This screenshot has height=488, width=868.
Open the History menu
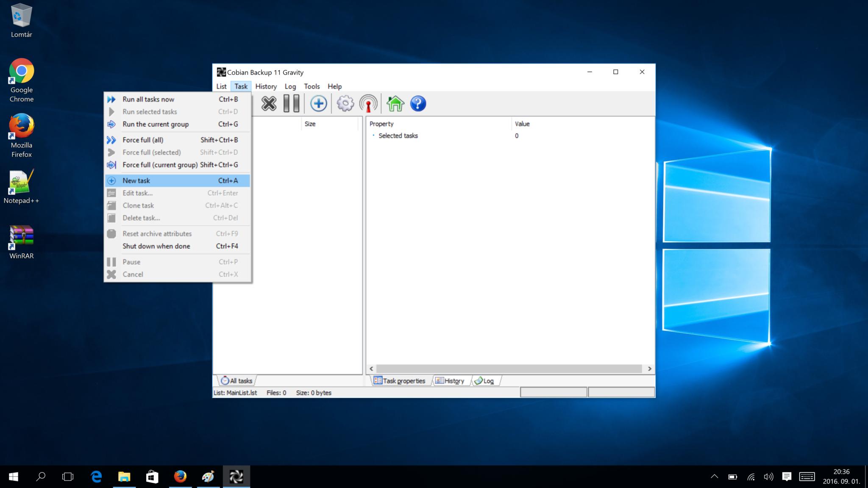pyautogui.click(x=266, y=86)
